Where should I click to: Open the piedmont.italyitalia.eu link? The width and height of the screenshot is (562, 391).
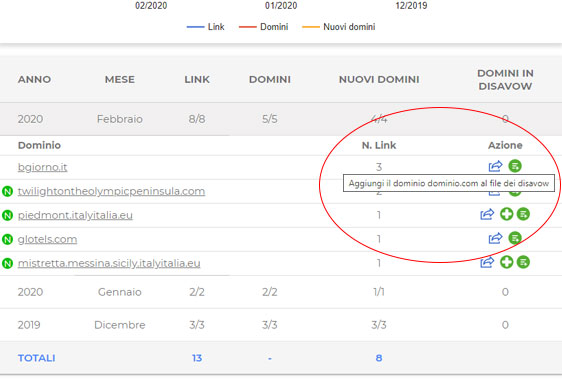pos(75,215)
